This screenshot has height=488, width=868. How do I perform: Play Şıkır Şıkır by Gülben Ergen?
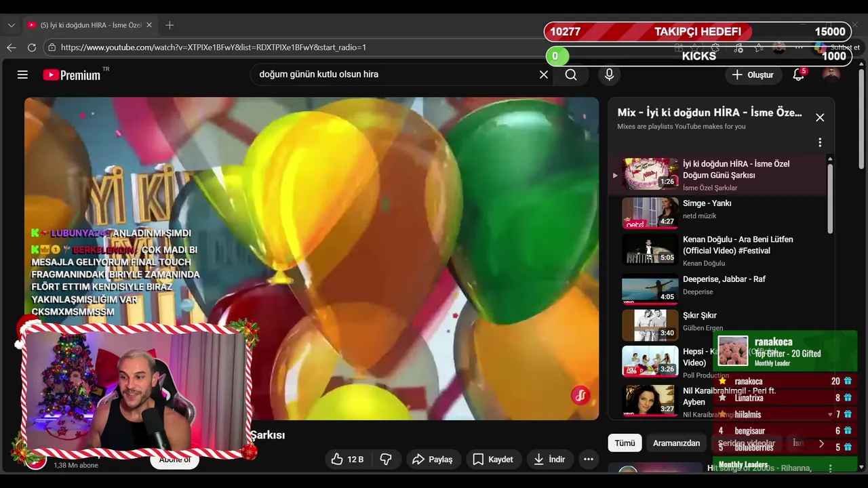(x=719, y=325)
